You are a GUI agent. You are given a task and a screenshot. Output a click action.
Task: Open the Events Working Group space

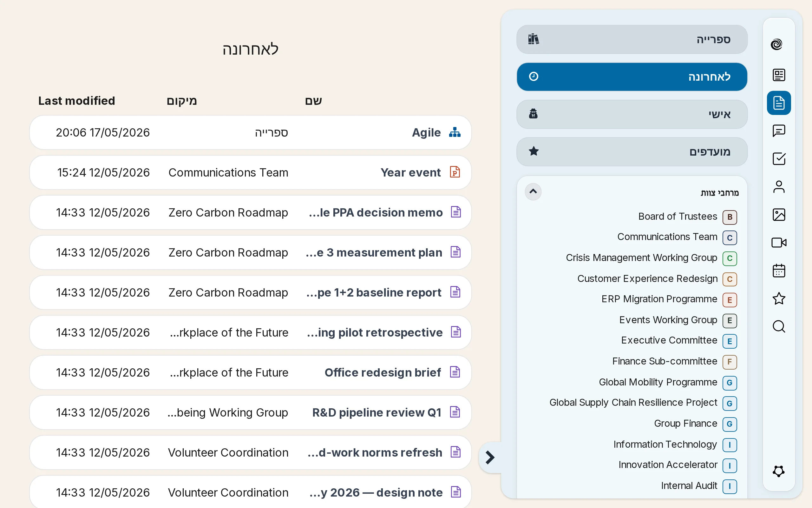click(668, 320)
